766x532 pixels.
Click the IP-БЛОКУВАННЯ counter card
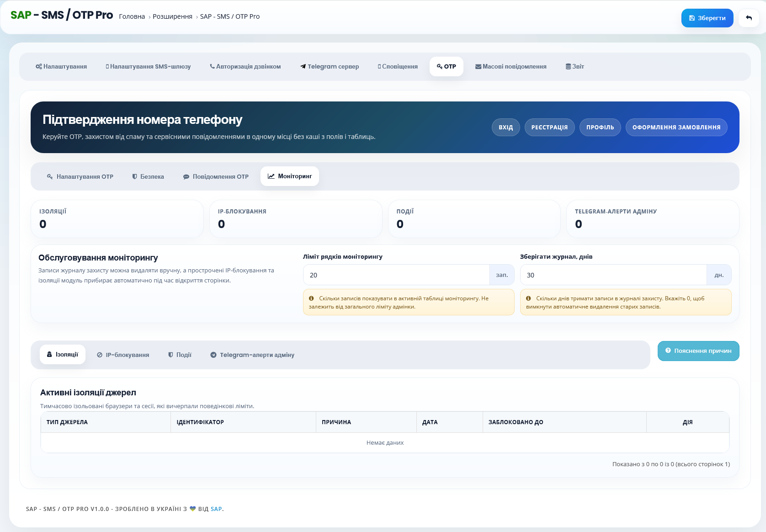(296, 218)
